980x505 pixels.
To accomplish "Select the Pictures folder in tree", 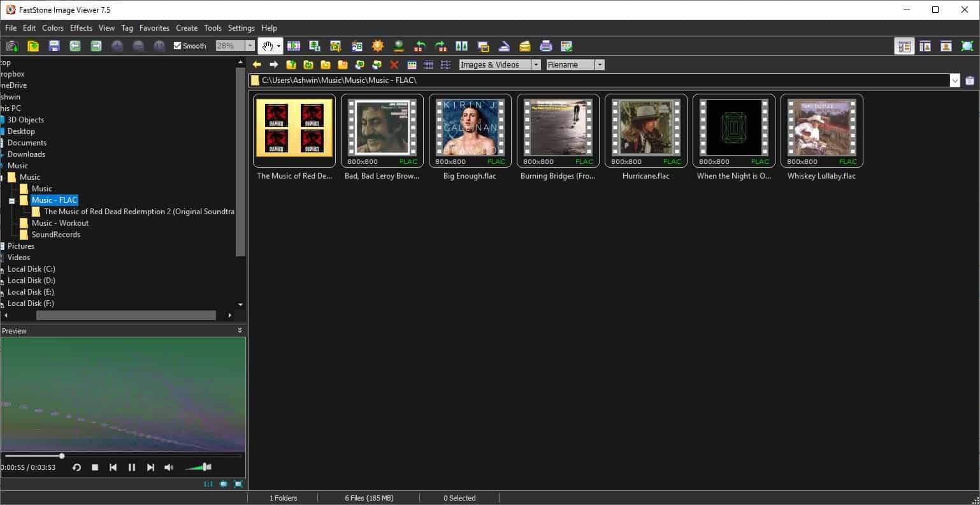I will point(21,246).
